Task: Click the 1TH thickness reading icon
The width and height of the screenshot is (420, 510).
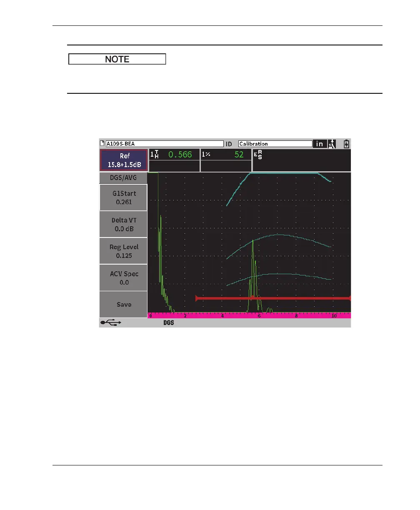Action: [x=154, y=155]
